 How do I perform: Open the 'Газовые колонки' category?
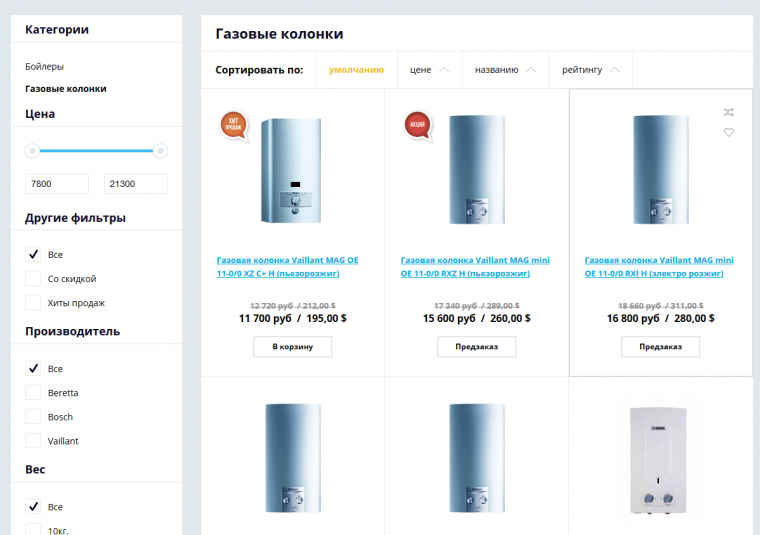(x=65, y=89)
